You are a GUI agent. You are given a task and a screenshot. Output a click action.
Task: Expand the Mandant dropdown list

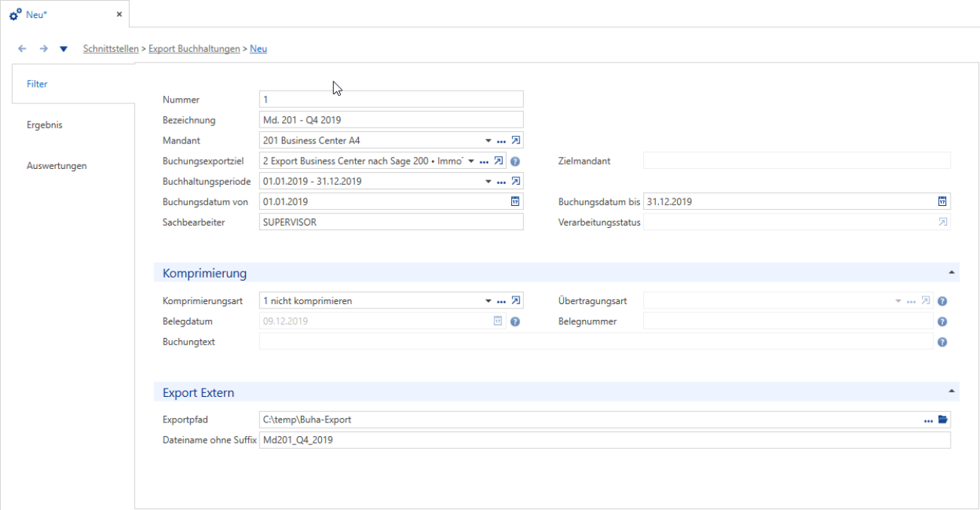pos(488,140)
